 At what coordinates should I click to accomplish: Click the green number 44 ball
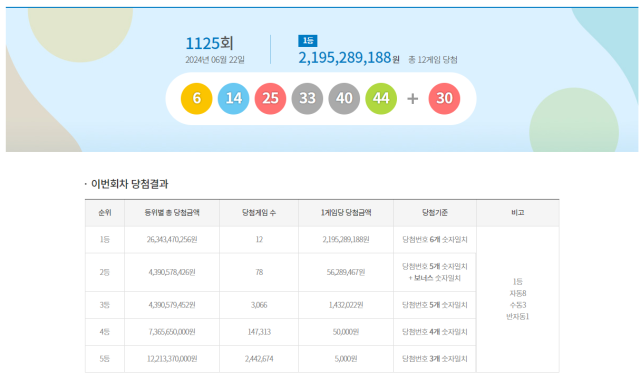(x=381, y=98)
